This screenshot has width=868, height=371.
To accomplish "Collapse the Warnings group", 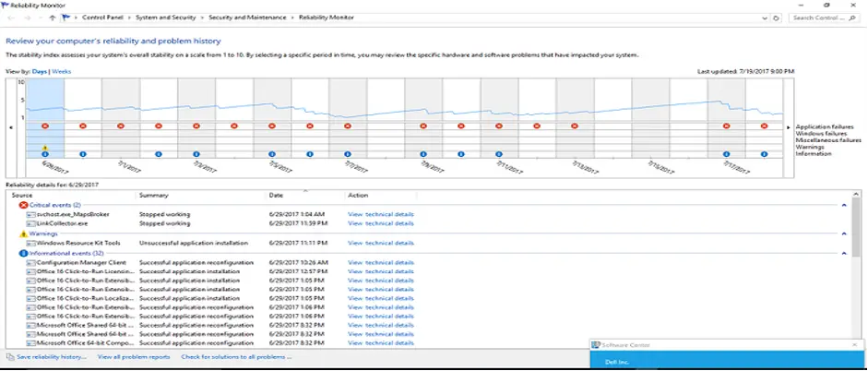I will 843,233.
